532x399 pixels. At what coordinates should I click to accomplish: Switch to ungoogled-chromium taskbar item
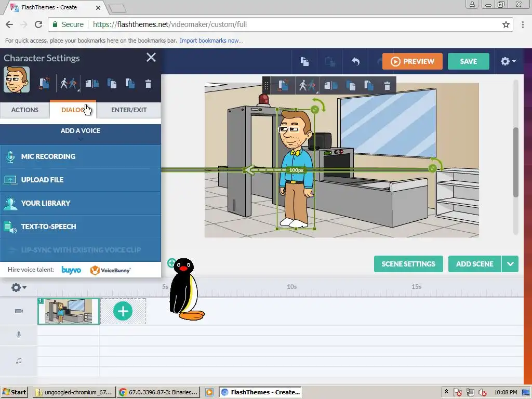74,392
